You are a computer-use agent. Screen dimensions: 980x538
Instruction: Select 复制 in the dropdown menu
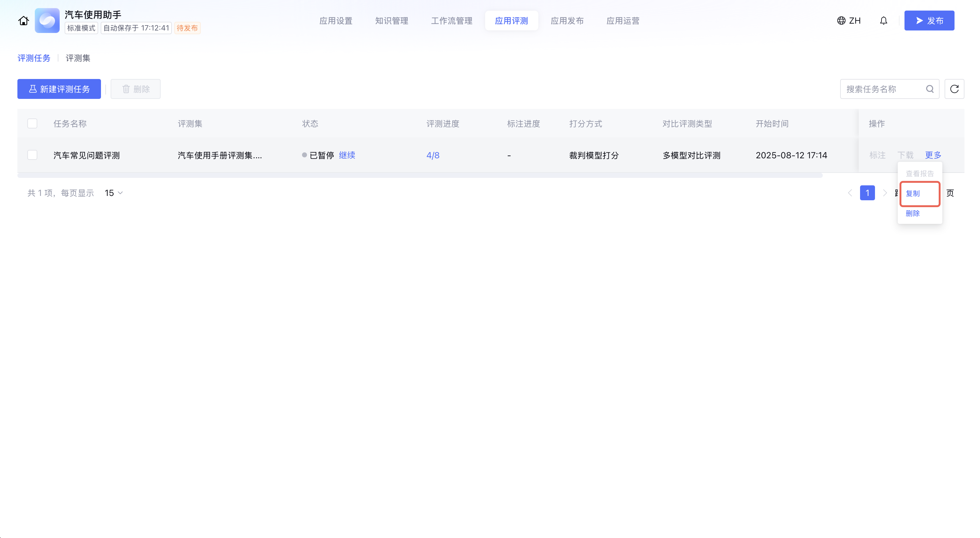pyautogui.click(x=913, y=193)
